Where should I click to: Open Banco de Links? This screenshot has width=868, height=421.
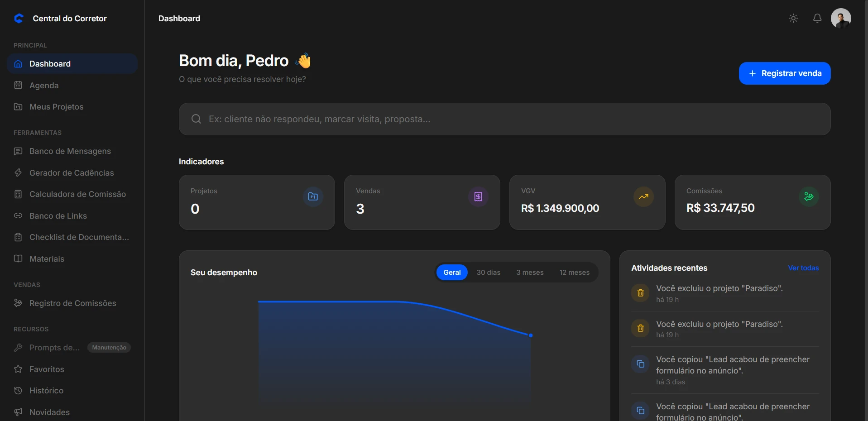coord(72,216)
